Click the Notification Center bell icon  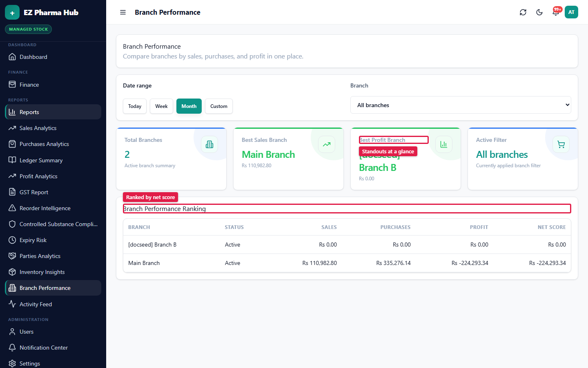click(12, 348)
